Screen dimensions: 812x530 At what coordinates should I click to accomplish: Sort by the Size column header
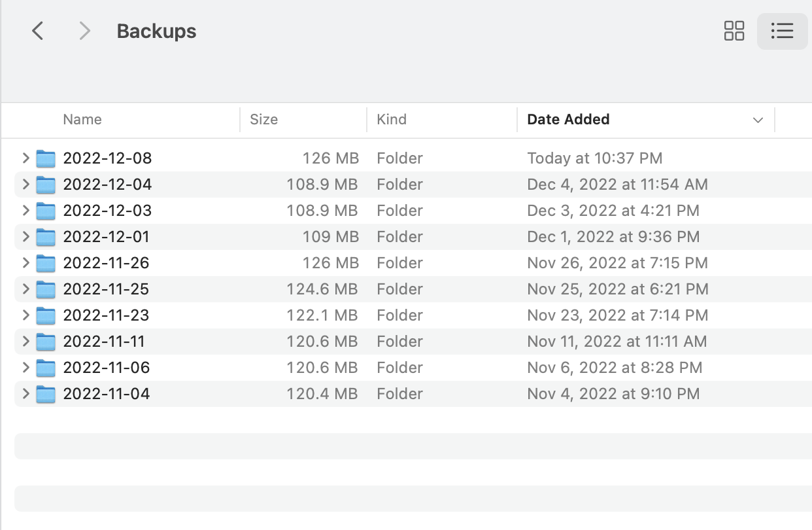pos(263,119)
